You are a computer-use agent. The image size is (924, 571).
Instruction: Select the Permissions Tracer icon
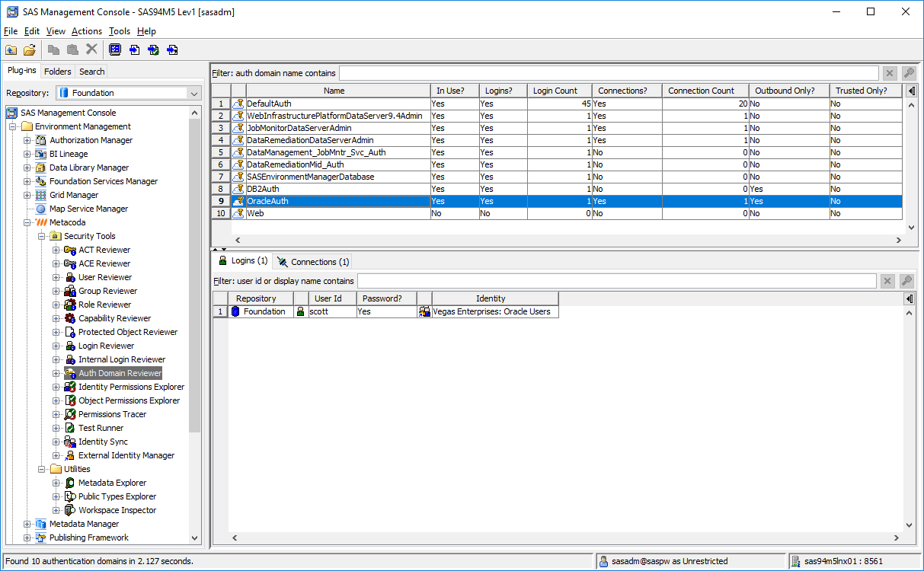point(70,414)
